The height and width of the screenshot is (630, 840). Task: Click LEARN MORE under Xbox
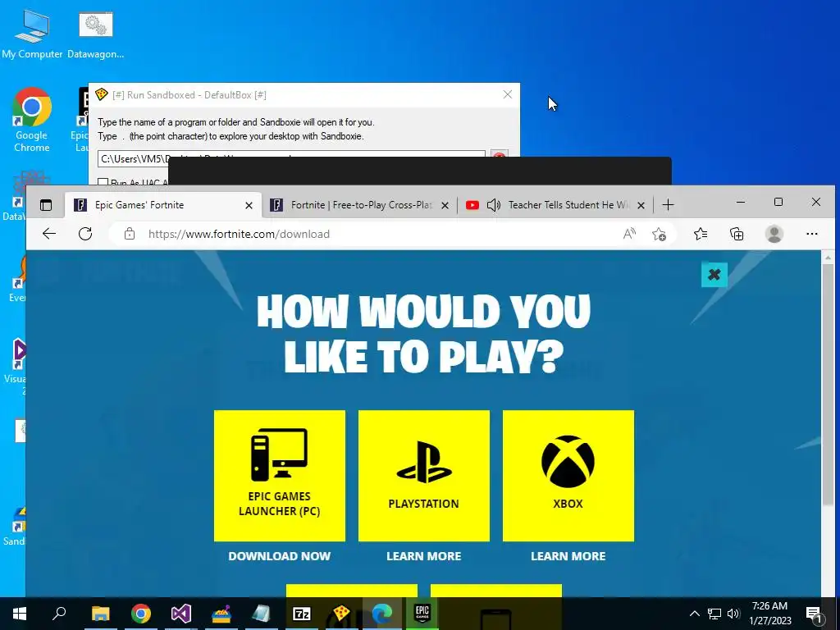pyautogui.click(x=568, y=556)
